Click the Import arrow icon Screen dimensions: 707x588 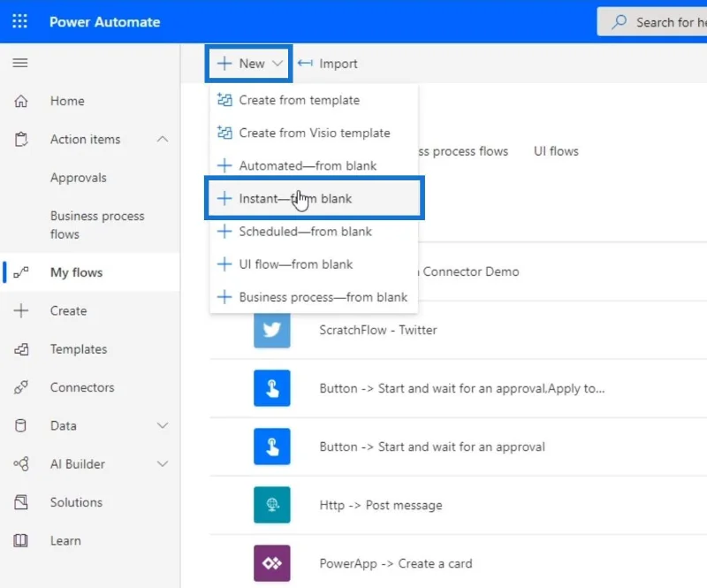305,63
